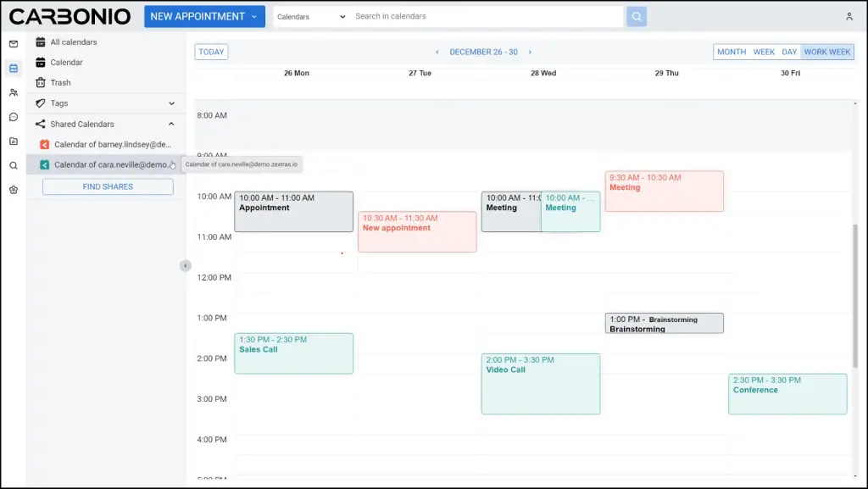Open the Calendars search scope dropdown
The height and width of the screenshot is (489, 868).
tap(311, 17)
